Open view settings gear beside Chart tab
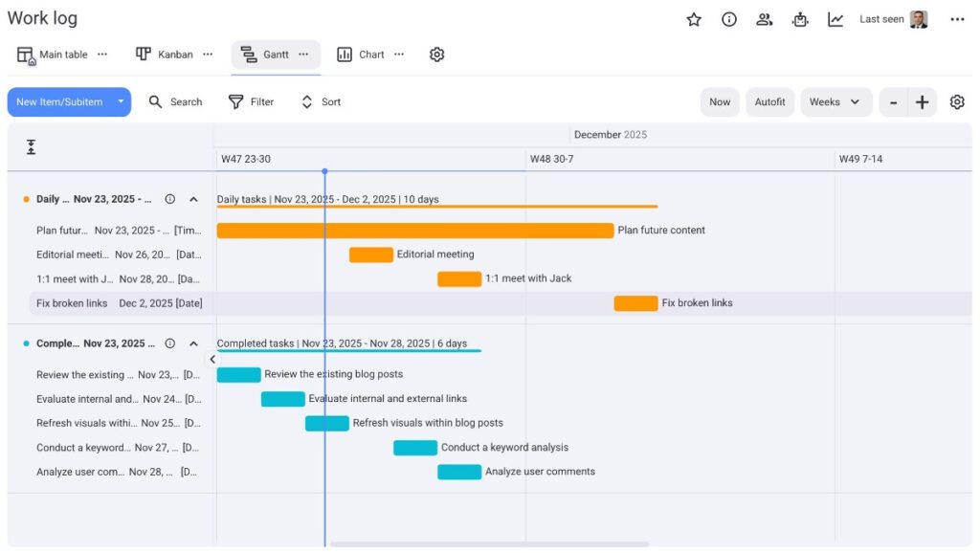This screenshot has width=980, height=553. (437, 55)
